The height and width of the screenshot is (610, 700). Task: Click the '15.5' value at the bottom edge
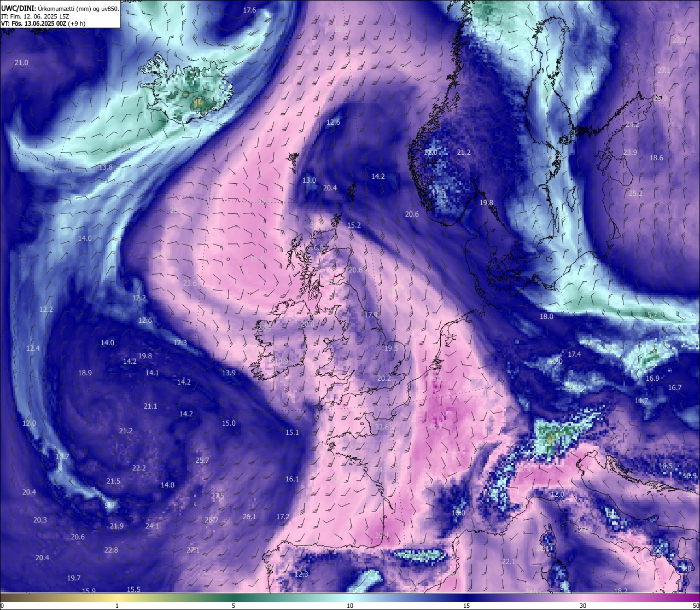coord(133,589)
